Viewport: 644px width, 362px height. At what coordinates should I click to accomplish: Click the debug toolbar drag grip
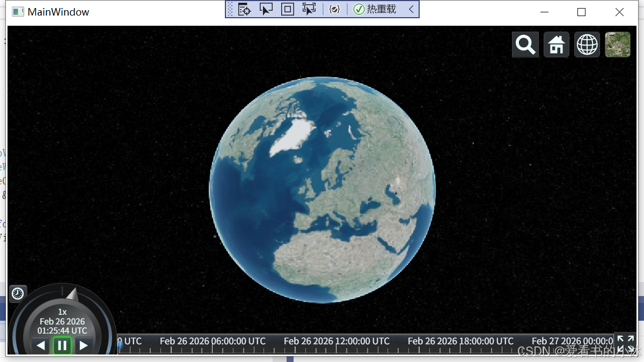tap(230, 9)
